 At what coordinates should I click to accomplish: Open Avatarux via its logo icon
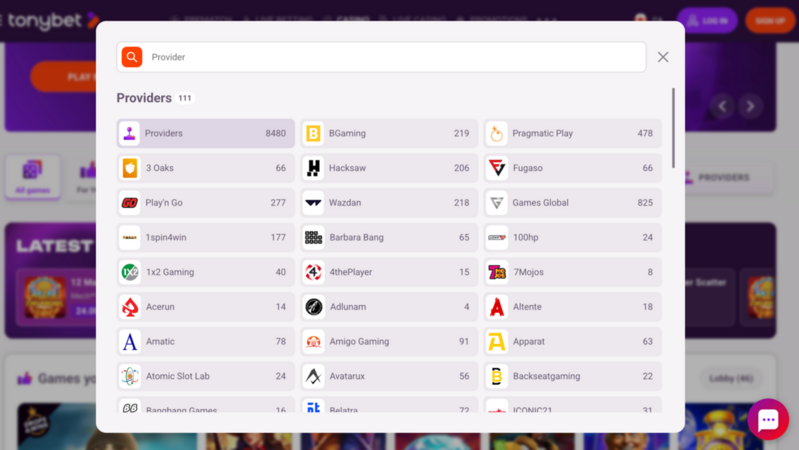(313, 376)
